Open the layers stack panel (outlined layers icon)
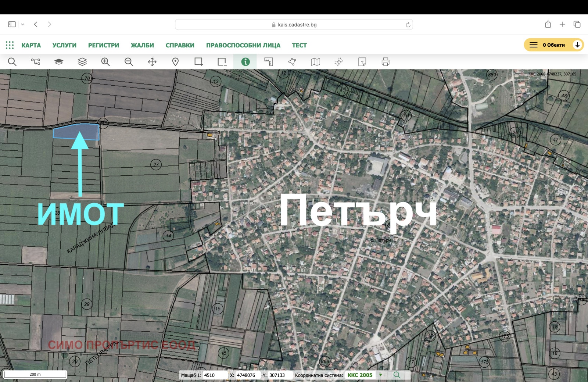The height and width of the screenshot is (382, 588). click(82, 62)
